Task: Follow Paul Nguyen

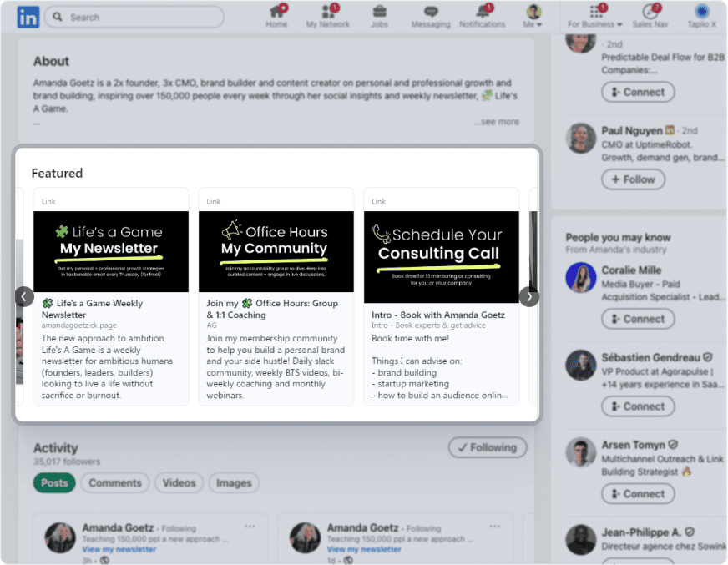Action: point(633,179)
